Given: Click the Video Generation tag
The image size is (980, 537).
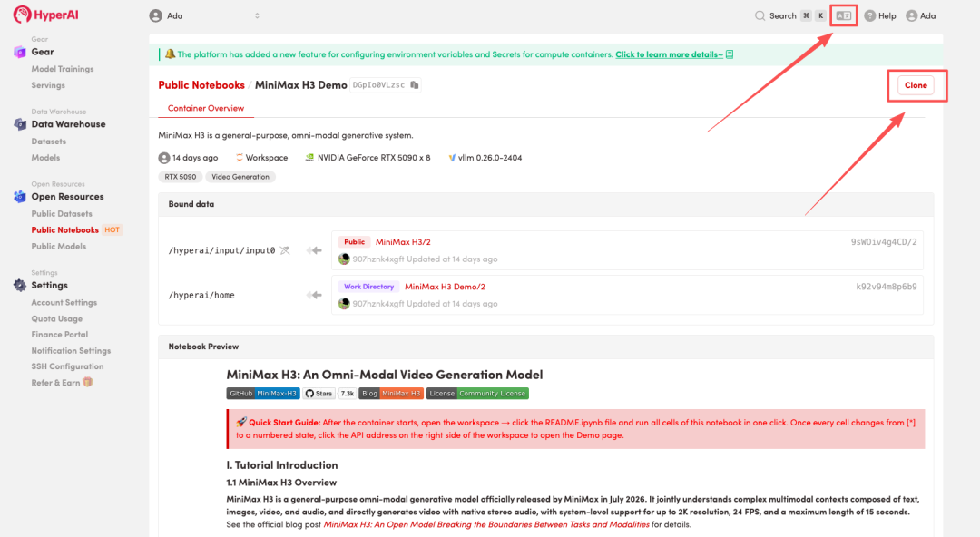Looking at the screenshot, I should point(240,177).
